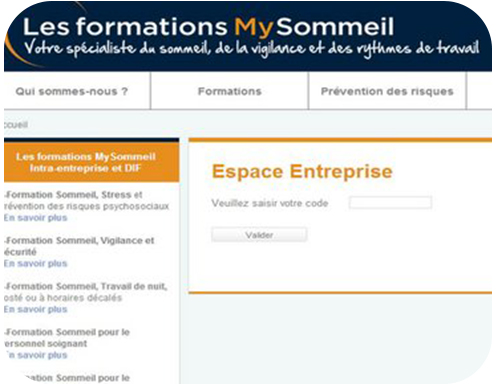Click En savoir plus under Stress formation
Image resolution: width=502 pixels, height=385 pixels.
(x=36, y=218)
